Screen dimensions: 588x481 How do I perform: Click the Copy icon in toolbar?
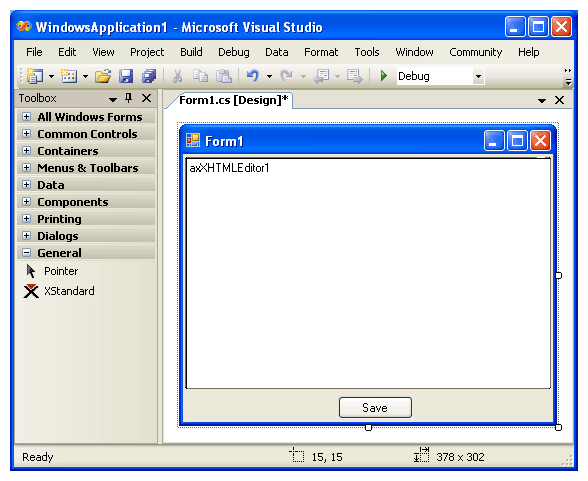click(x=200, y=76)
